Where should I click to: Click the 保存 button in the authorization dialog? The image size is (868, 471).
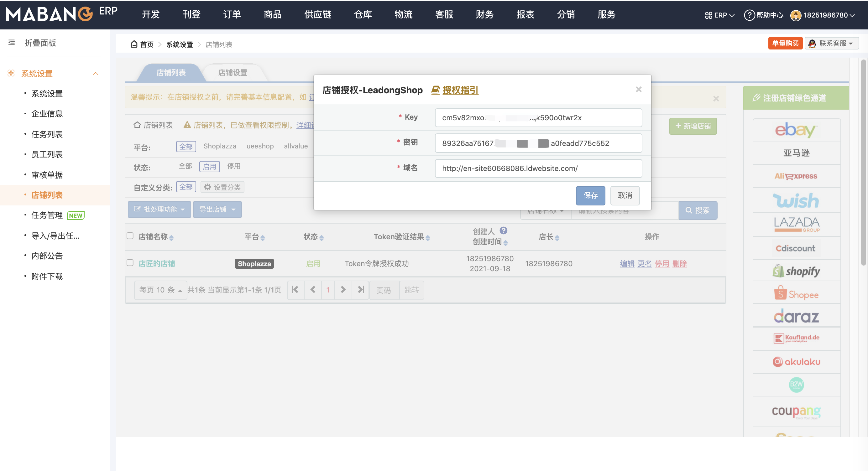[590, 196]
